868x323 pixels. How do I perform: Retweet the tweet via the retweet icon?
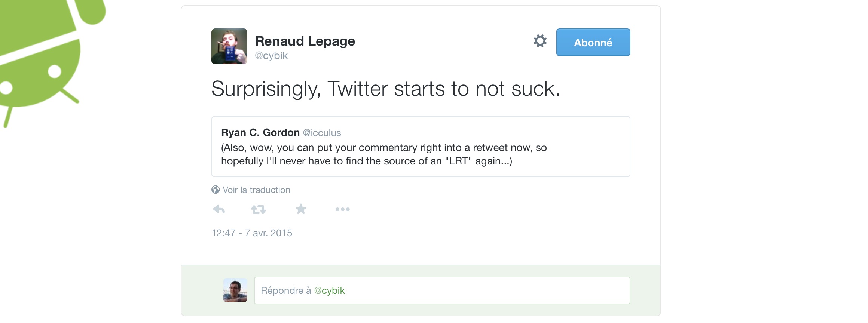coord(259,209)
